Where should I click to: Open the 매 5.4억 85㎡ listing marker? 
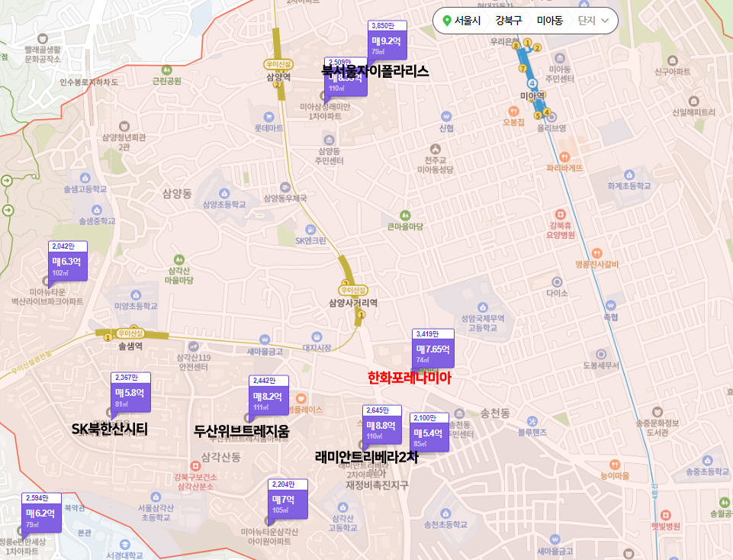(429, 433)
